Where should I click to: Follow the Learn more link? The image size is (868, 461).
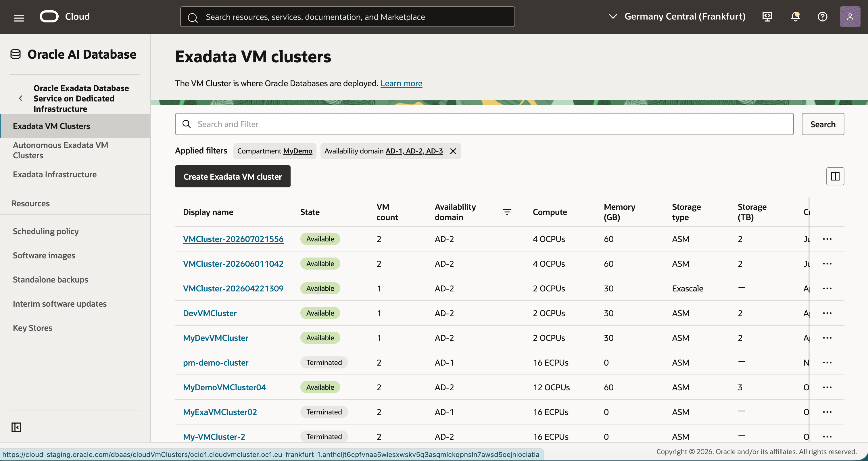pyautogui.click(x=401, y=83)
